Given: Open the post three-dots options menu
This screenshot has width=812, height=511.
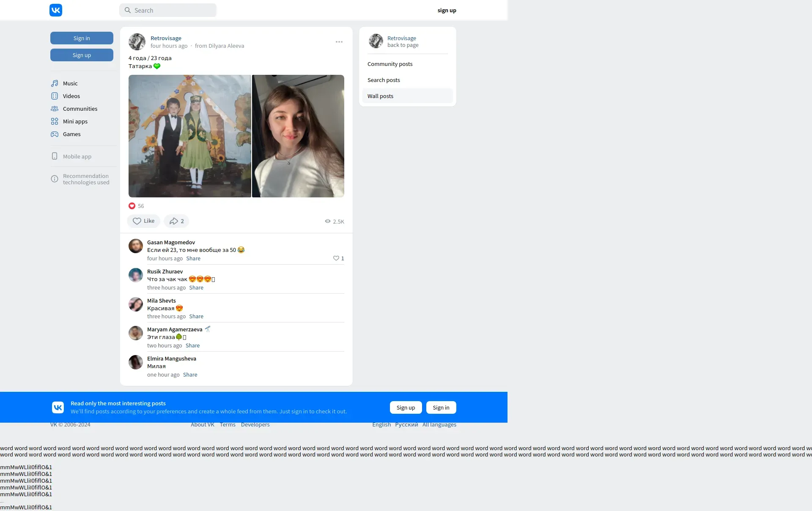Looking at the screenshot, I should click(x=339, y=42).
